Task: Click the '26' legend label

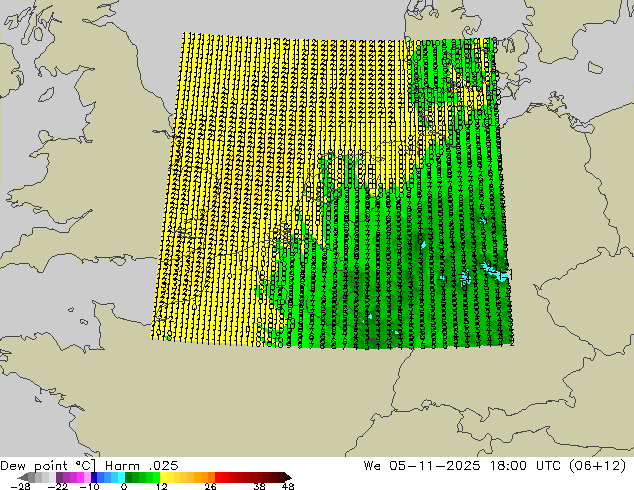Action: click(x=210, y=486)
